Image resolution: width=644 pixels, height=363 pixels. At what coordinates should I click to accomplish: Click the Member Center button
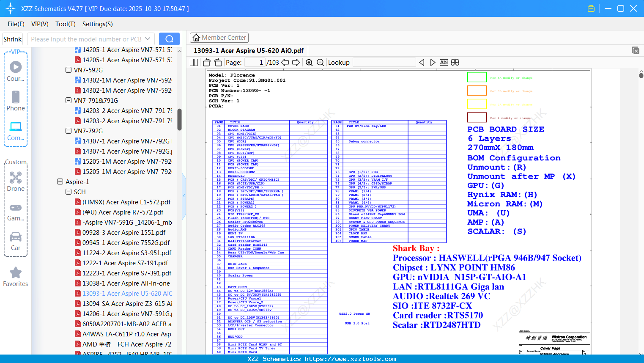point(219,38)
